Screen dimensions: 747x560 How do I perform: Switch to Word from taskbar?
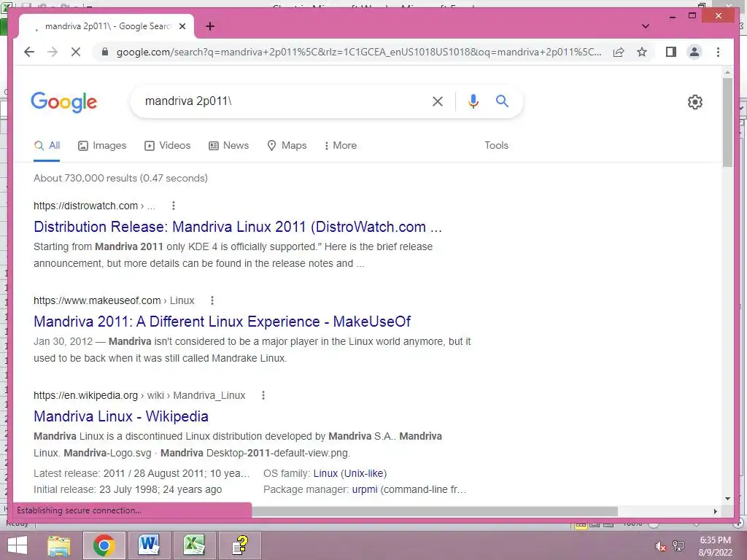tap(149, 545)
